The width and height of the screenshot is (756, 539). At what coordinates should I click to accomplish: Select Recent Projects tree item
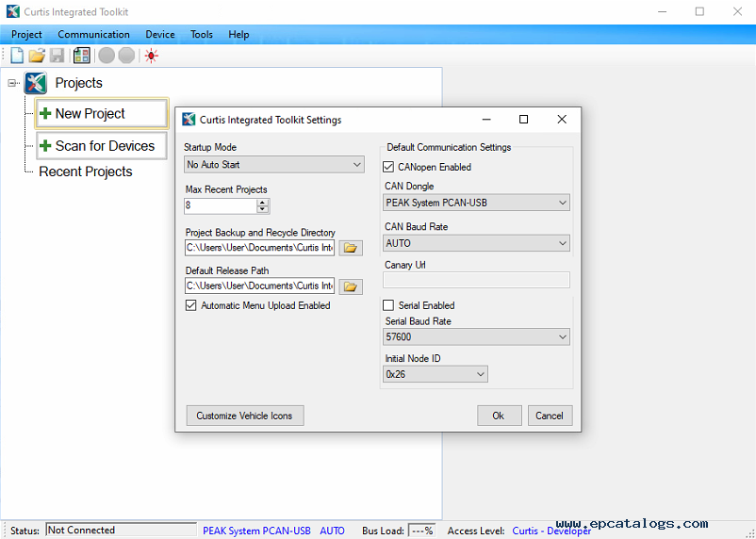(x=86, y=171)
